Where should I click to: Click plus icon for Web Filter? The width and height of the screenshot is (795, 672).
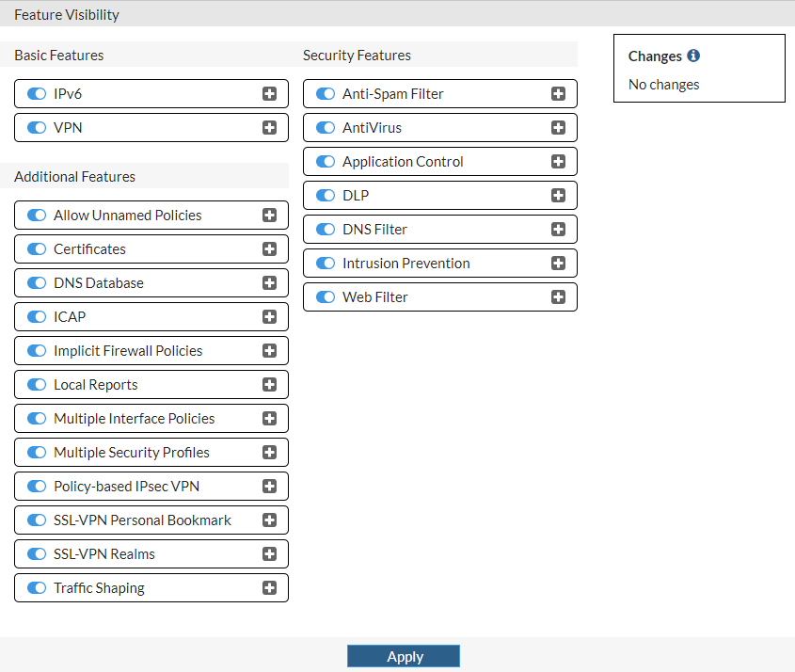[558, 297]
